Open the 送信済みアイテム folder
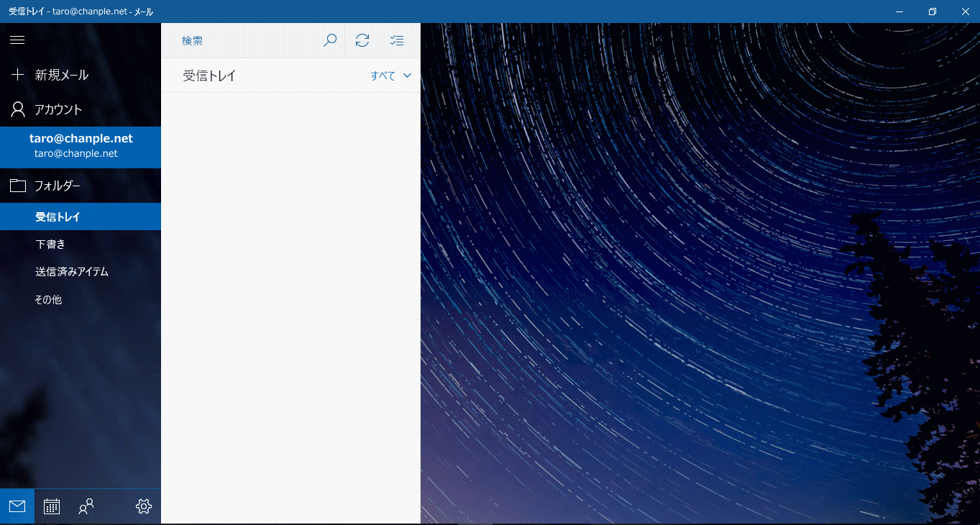The image size is (980, 525). [x=81, y=272]
